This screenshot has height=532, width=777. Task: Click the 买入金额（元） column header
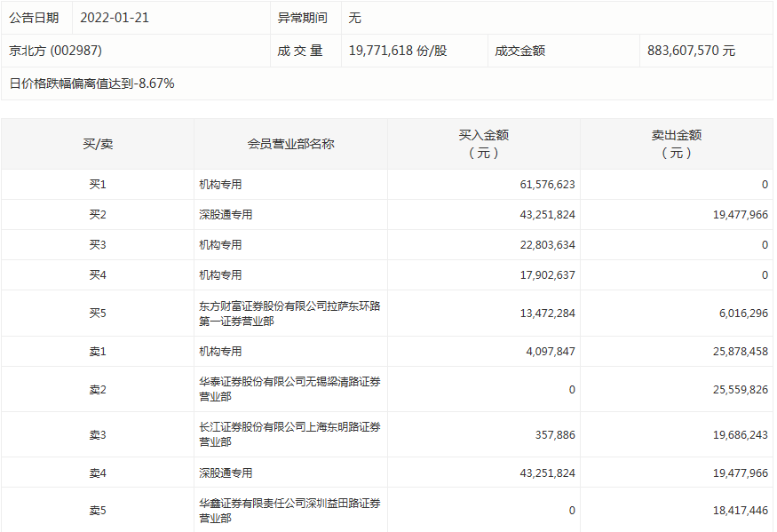484,144
